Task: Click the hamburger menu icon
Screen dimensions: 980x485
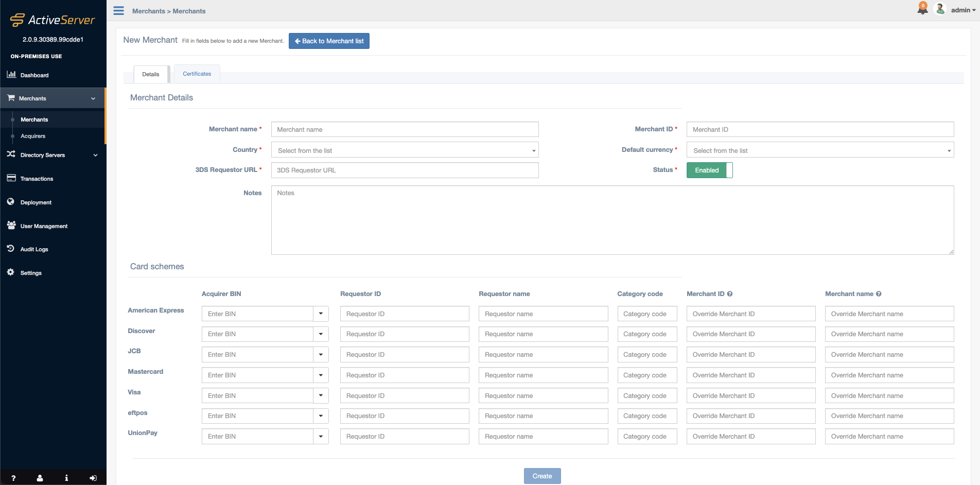Action: tap(118, 10)
